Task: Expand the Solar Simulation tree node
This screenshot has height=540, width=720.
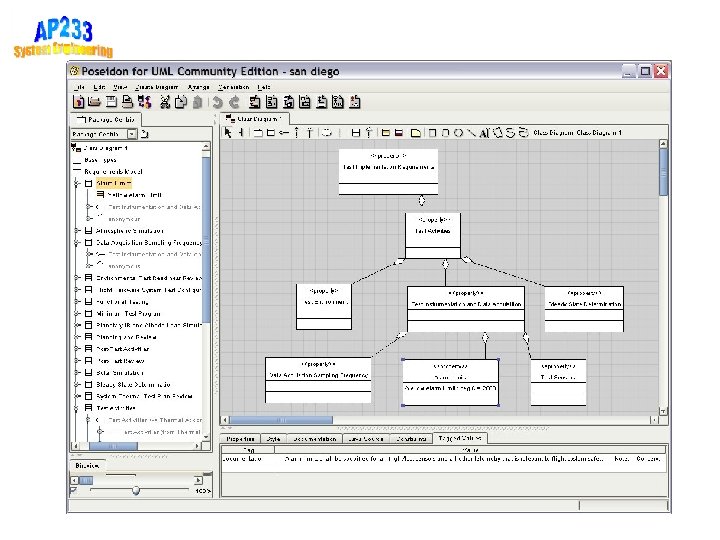Action: (77, 372)
